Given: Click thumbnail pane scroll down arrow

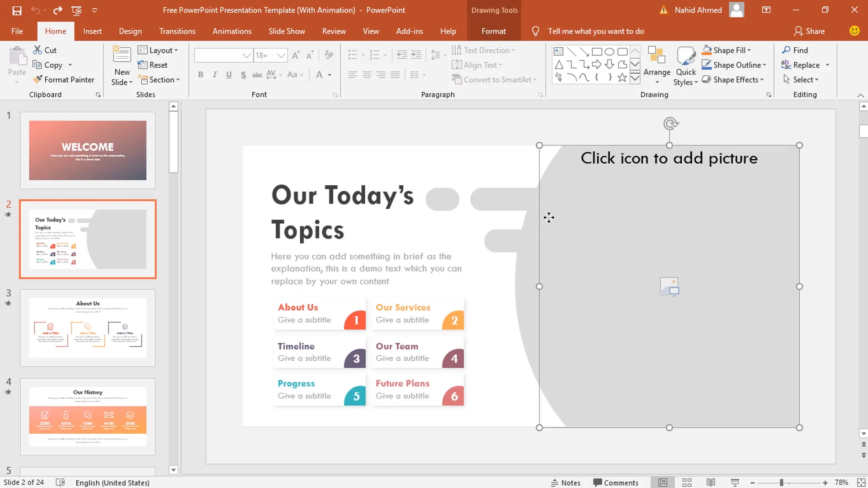Looking at the screenshot, I should (x=173, y=469).
